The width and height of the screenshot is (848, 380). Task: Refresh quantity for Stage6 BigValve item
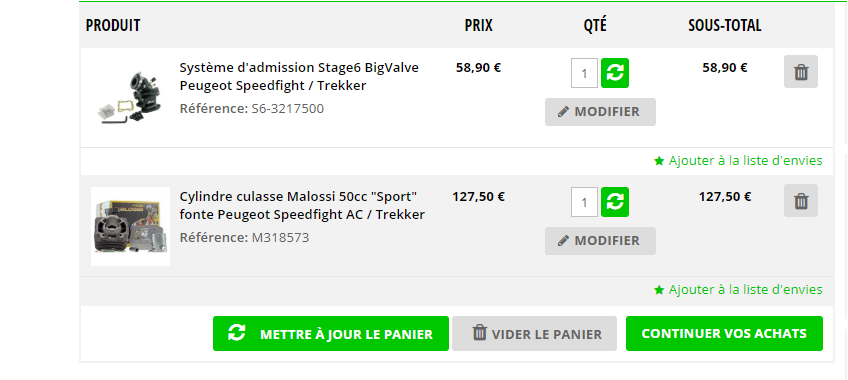(x=615, y=73)
